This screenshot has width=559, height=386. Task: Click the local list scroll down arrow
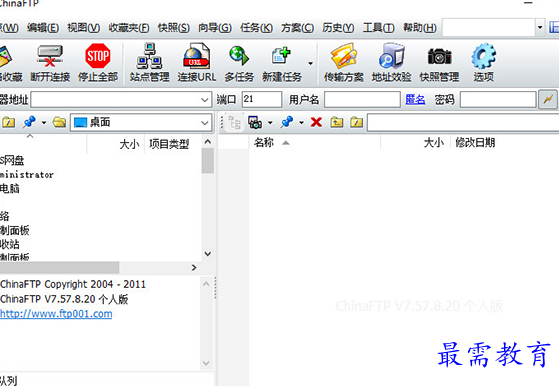208,254
